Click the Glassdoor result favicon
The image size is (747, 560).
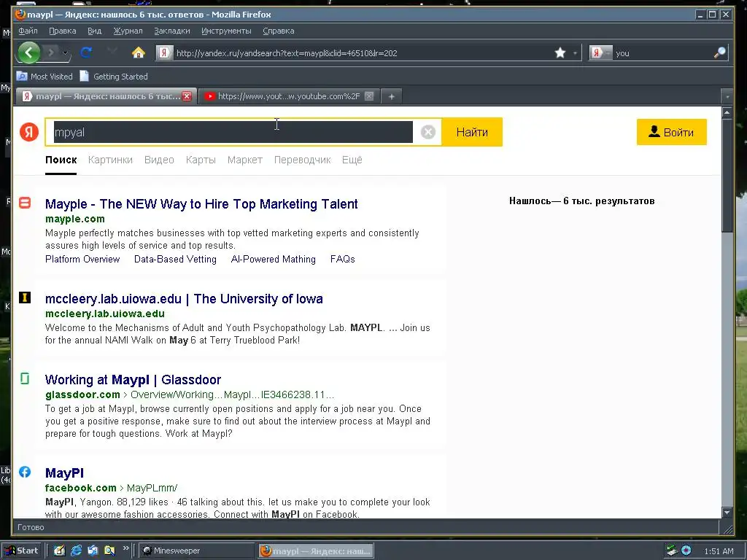click(25, 378)
